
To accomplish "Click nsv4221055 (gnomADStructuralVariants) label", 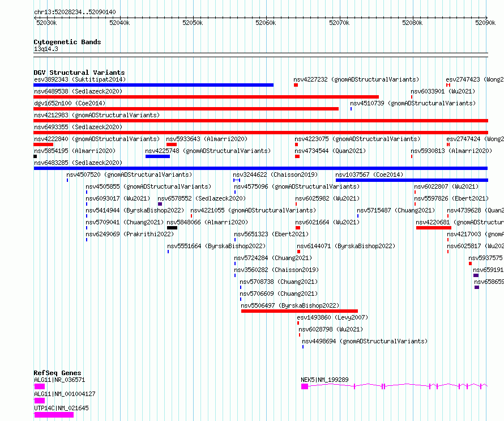I will click(x=253, y=210).
